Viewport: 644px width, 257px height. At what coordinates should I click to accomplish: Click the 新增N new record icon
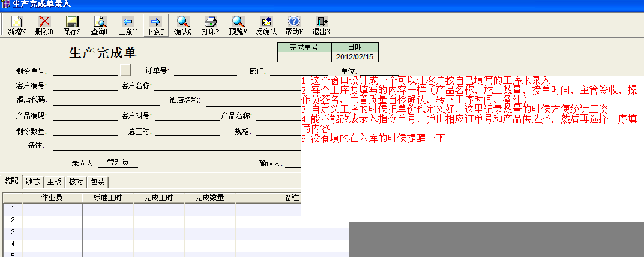17,25
